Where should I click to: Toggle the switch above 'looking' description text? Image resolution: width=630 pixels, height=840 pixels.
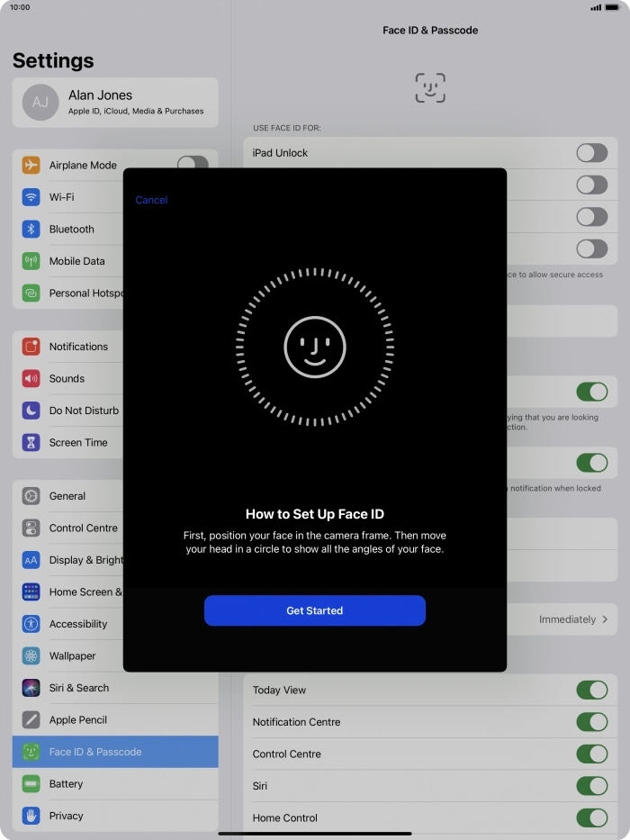(x=592, y=392)
